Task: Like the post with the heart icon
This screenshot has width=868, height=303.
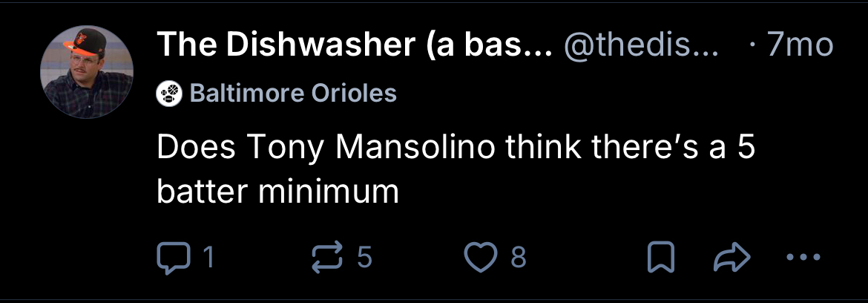Action: click(479, 257)
